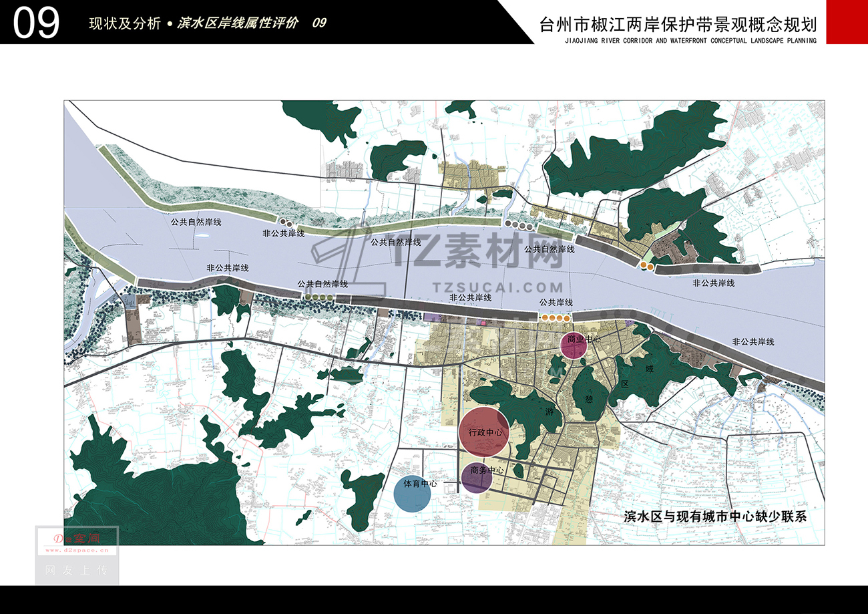This screenshot has width=868, height=614.
Task: Click the 游 character on the map
Action: 549,414
